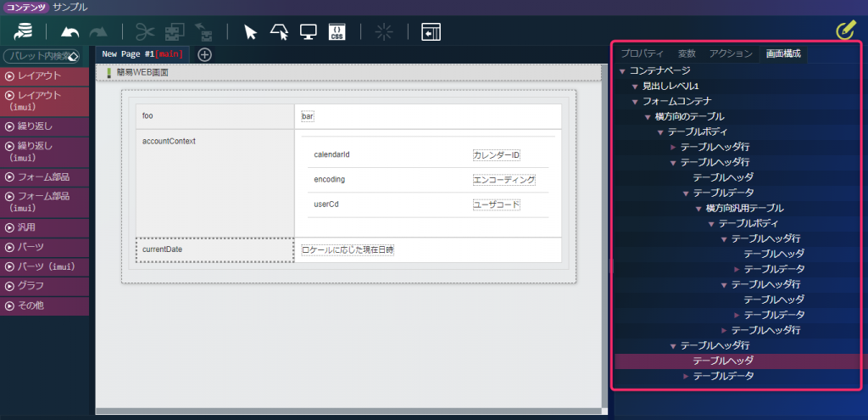
Task: Select the カレンダーID label element
Action: pos(496,155)
